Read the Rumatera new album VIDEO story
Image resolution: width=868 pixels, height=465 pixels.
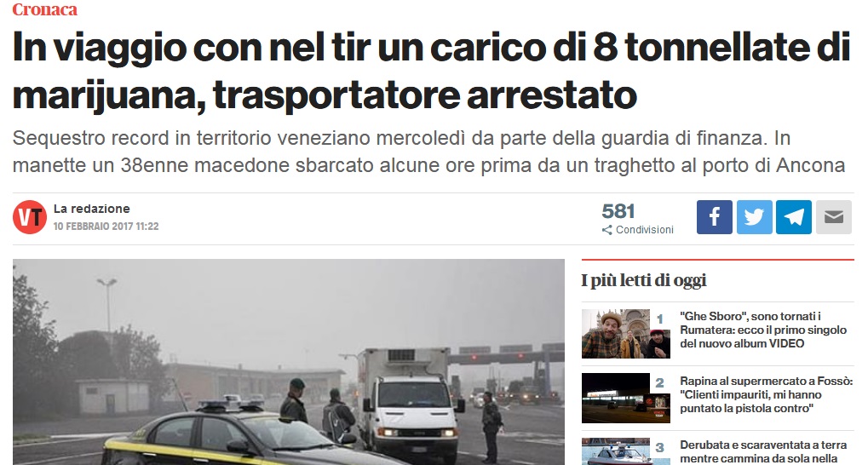(x=763, y=330)
